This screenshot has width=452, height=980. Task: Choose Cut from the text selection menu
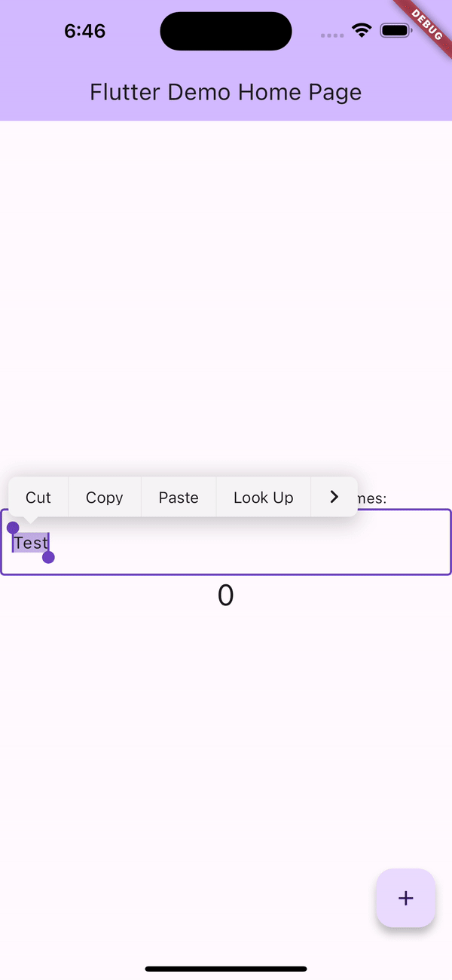[38, 498]
